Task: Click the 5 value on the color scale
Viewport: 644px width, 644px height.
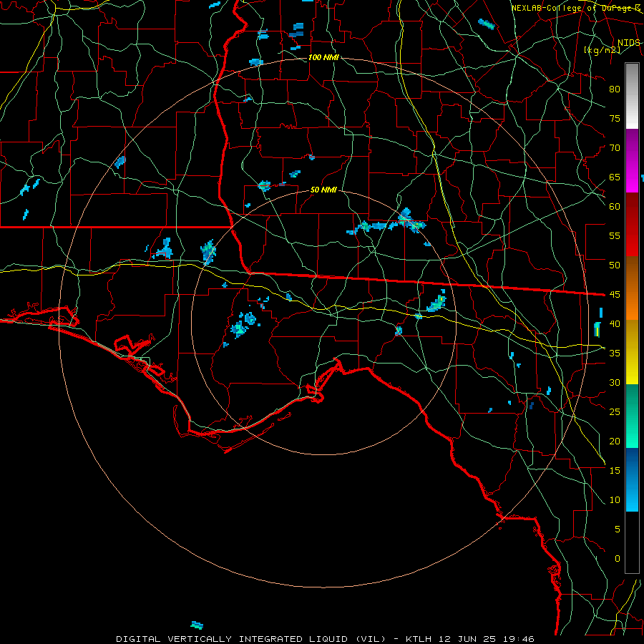Action: (x=618, y=530)
